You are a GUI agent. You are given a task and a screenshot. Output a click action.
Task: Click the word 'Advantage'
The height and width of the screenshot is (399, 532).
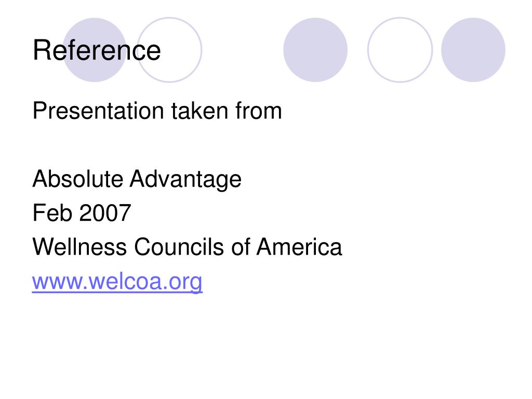tap(185, 179)
